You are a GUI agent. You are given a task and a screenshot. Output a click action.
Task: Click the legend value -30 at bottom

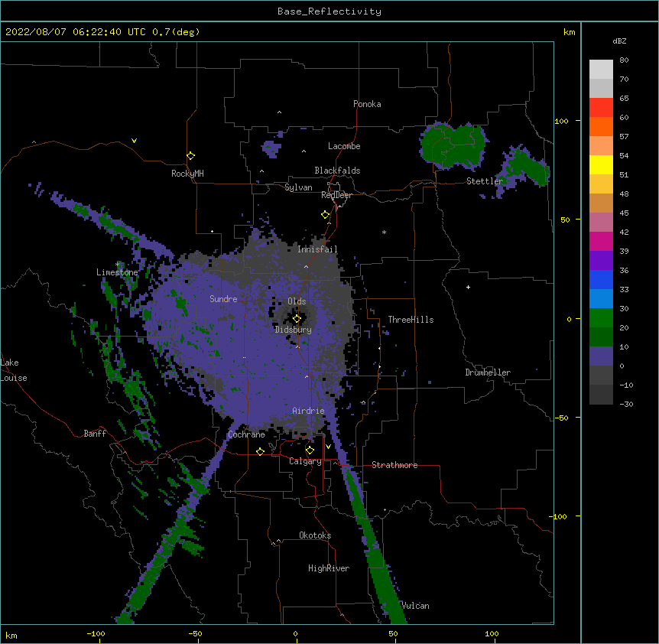click(x=626, y=405)
